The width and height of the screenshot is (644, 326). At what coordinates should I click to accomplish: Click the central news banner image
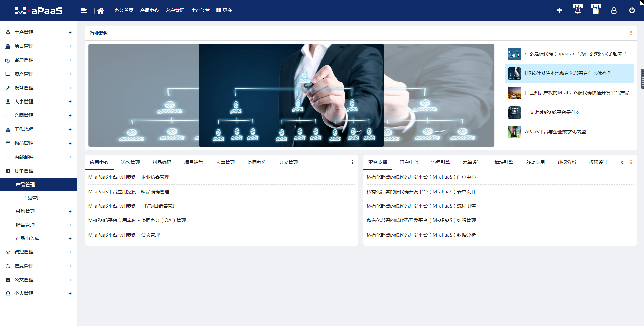291,95
